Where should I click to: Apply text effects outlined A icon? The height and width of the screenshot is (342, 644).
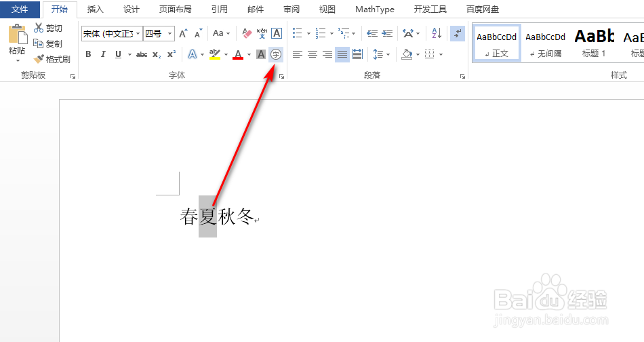coord(193,54)
